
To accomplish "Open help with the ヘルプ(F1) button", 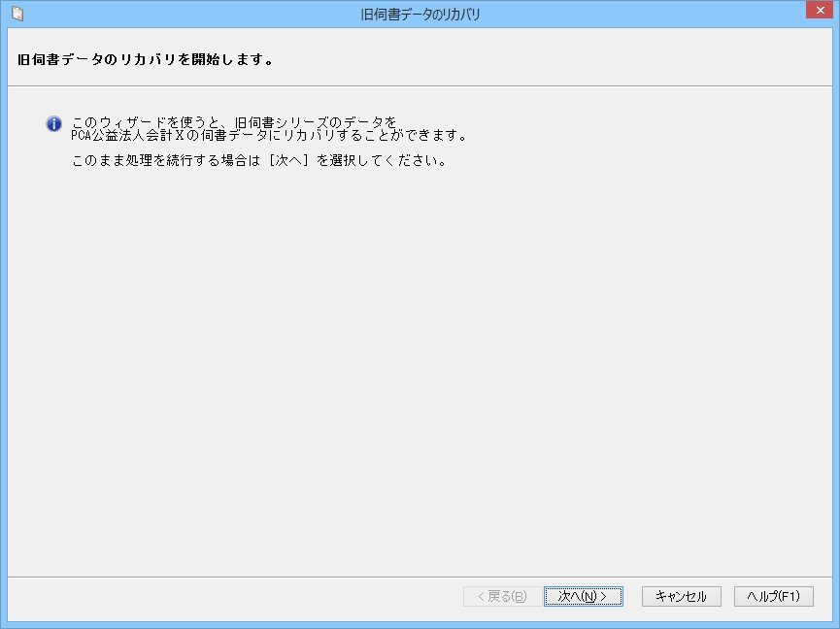I will coord(774,596).
